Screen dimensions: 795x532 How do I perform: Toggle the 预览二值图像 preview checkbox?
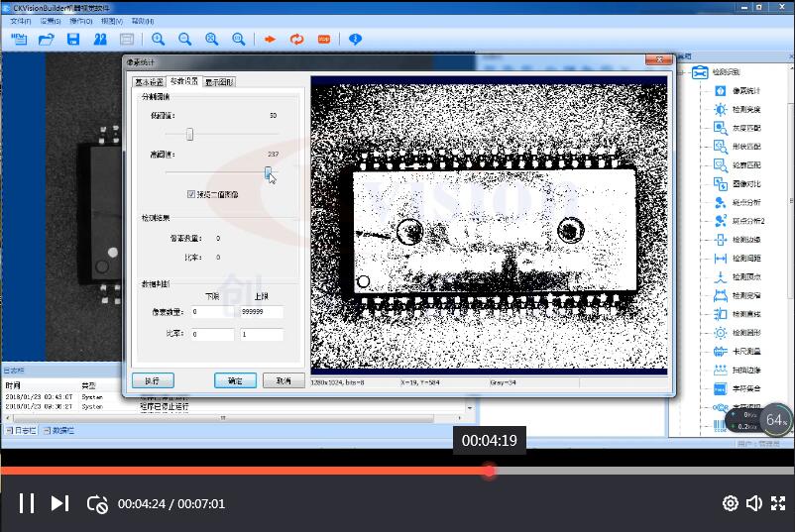(191, 194)
